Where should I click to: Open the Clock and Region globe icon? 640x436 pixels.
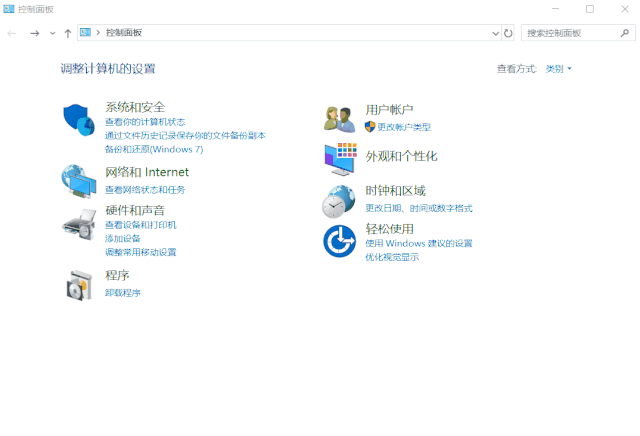(x=339, y=201)
